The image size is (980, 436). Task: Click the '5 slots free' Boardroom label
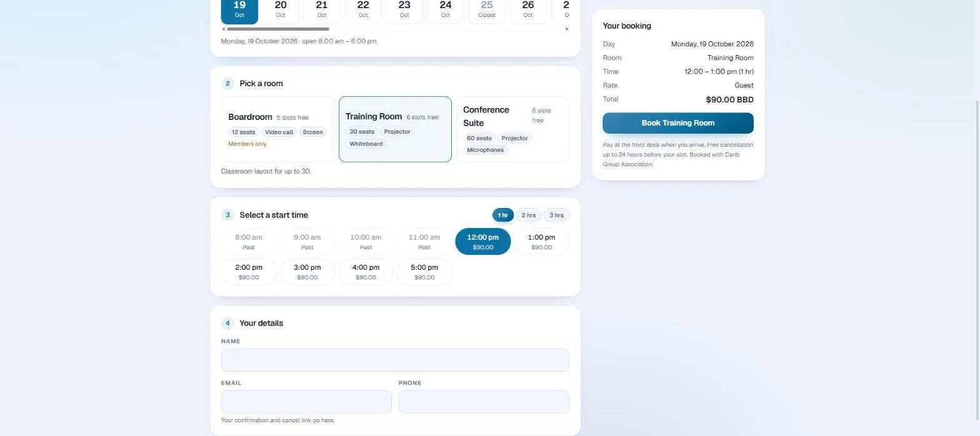click(x=292, y=117)
